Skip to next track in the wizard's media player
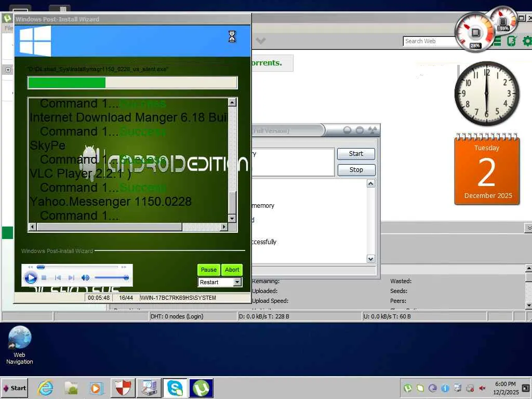The image size is (532, 399). click(71, 278)
